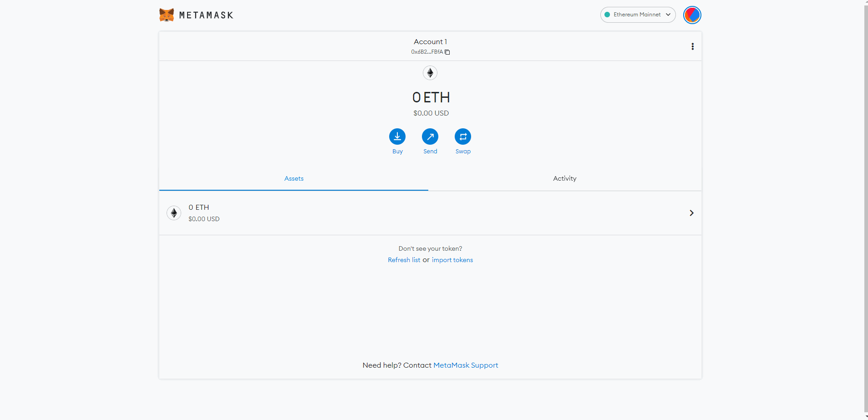Click the Refresh list link

pyautogui.click(x=404, y=260)
